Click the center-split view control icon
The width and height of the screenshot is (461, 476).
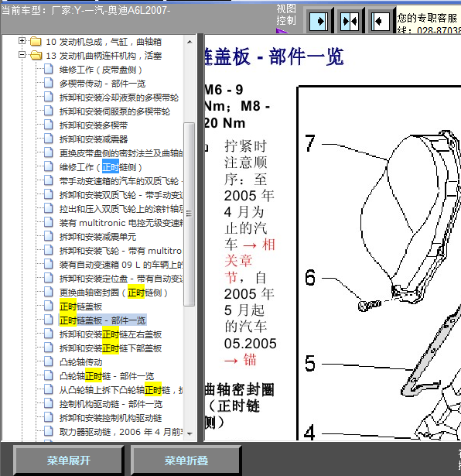[x=350, y=21]
